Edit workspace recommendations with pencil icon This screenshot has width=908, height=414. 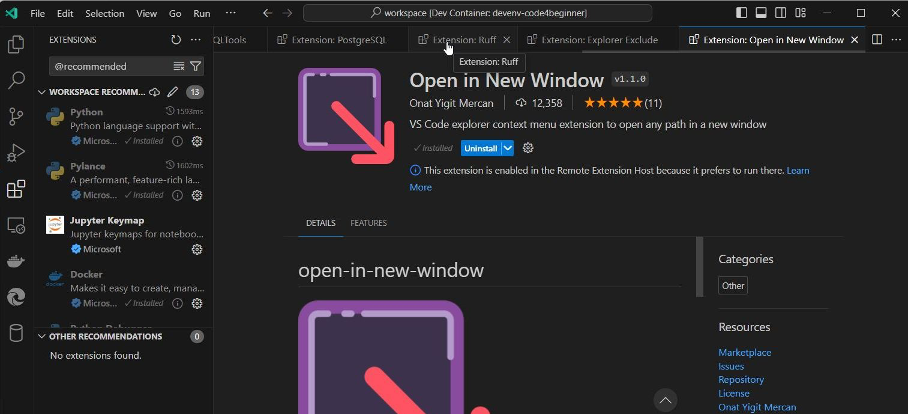[173, 92]
